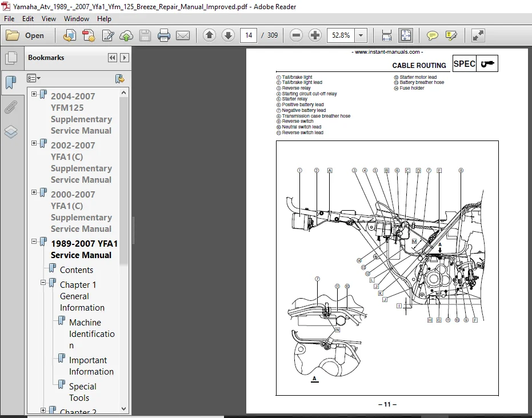This screenshot has height=418, width=532.
Task: Click the CABLE ROUTING heading on the page
Action: [419, 66]
